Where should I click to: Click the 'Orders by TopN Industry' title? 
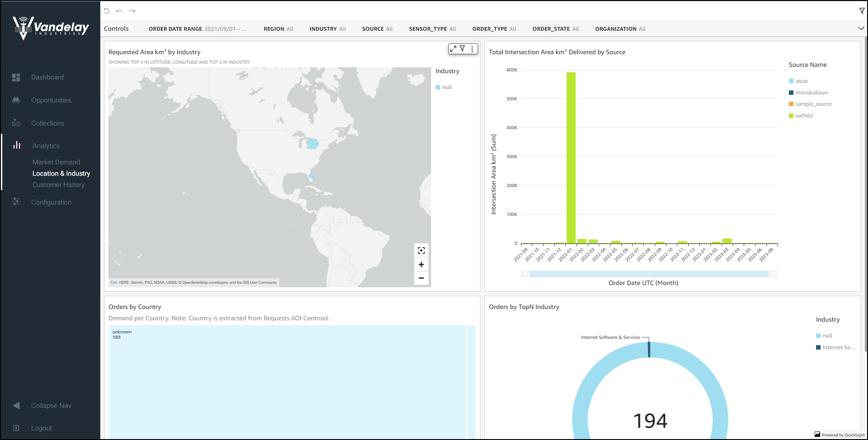coord(524,307)
